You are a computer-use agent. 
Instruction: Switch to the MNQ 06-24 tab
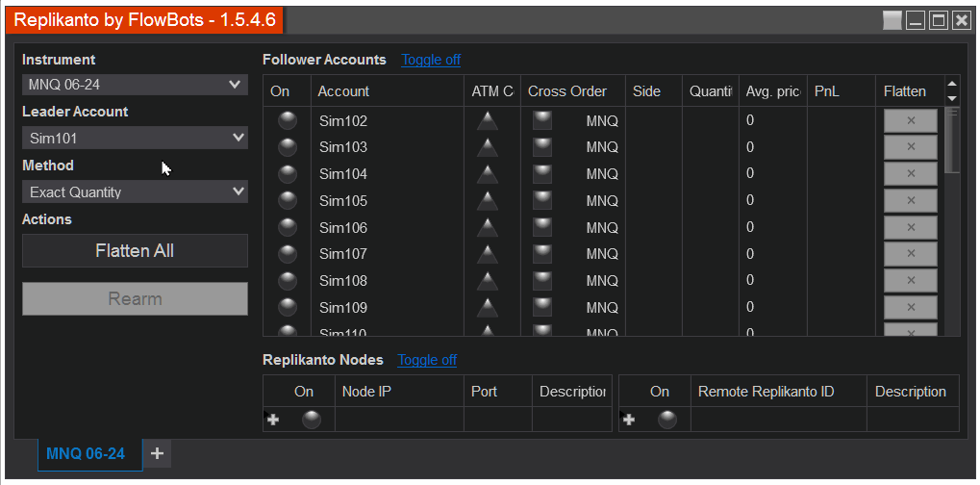86,454
